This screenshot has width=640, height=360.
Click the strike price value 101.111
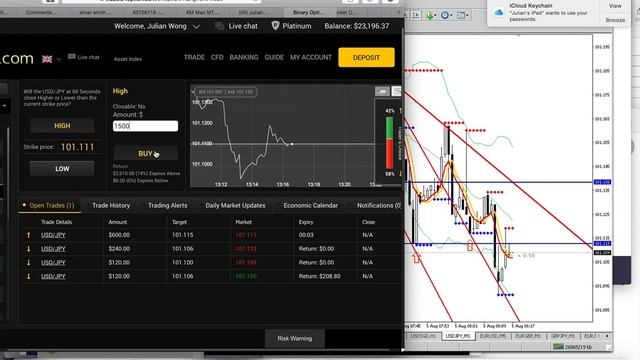pyautogui.click(x=77, y=147)
